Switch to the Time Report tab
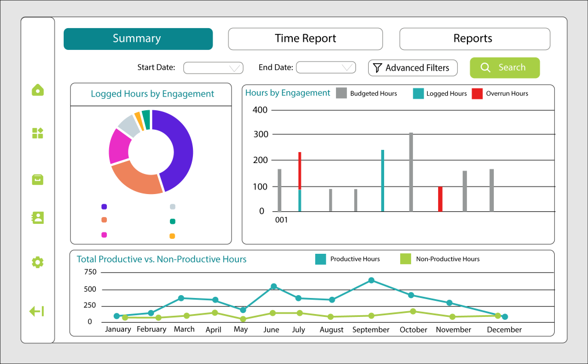The height and width of the screenshot is (364, 588). click(x=305, y=38)
